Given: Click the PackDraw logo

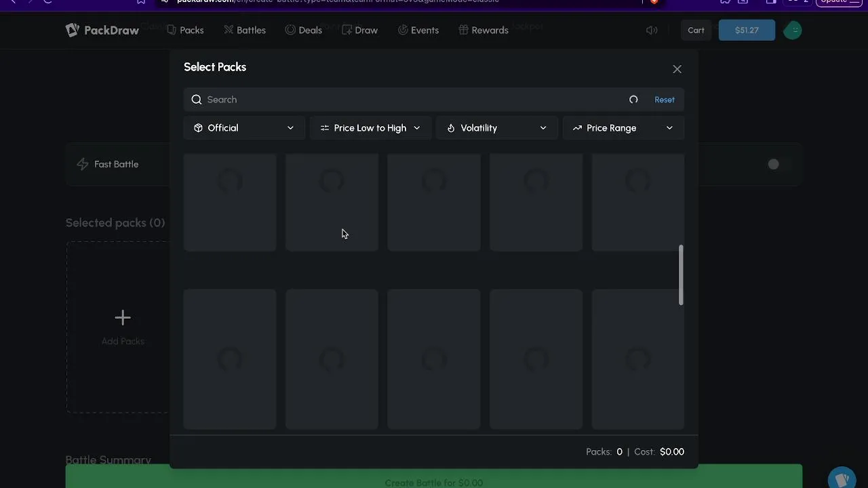Looking at the screenshot, I should [x=102, y=30].
